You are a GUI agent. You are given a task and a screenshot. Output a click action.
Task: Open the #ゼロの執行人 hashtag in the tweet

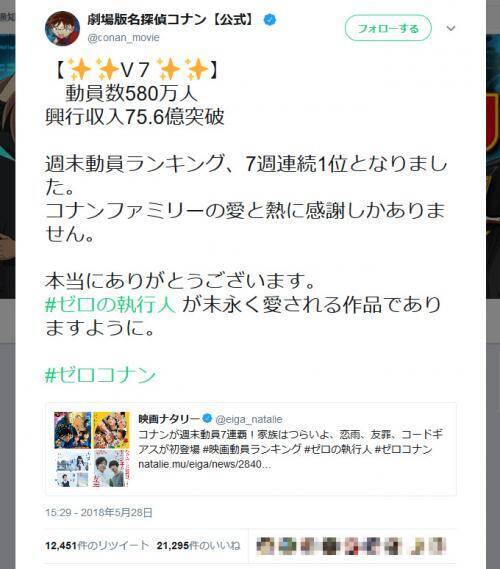[110, 304]
